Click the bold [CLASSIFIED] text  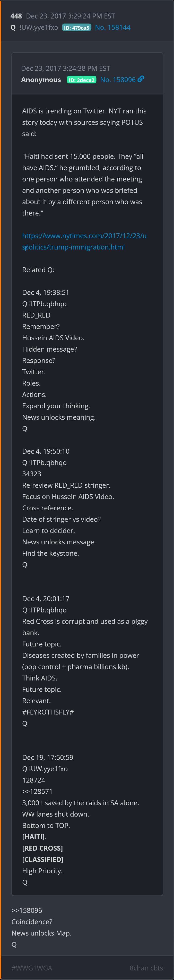[x=42, y=859]
